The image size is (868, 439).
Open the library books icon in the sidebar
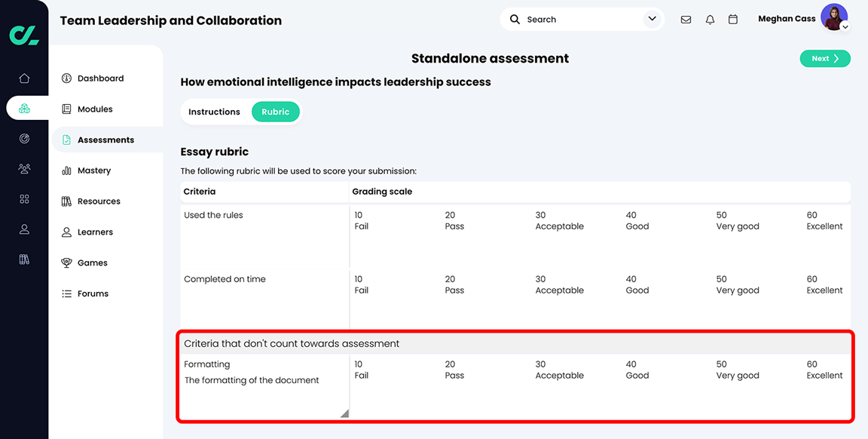(x=24, y=259)
